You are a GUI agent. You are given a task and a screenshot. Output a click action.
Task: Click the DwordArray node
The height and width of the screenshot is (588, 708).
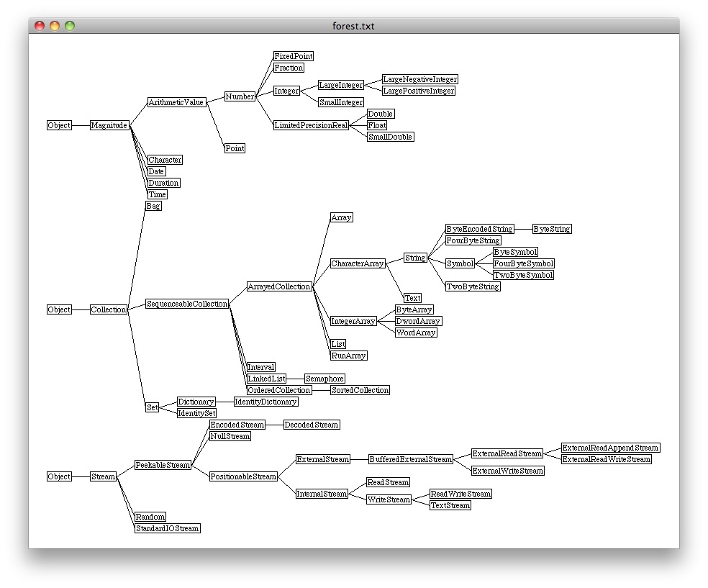click(418, 321)
